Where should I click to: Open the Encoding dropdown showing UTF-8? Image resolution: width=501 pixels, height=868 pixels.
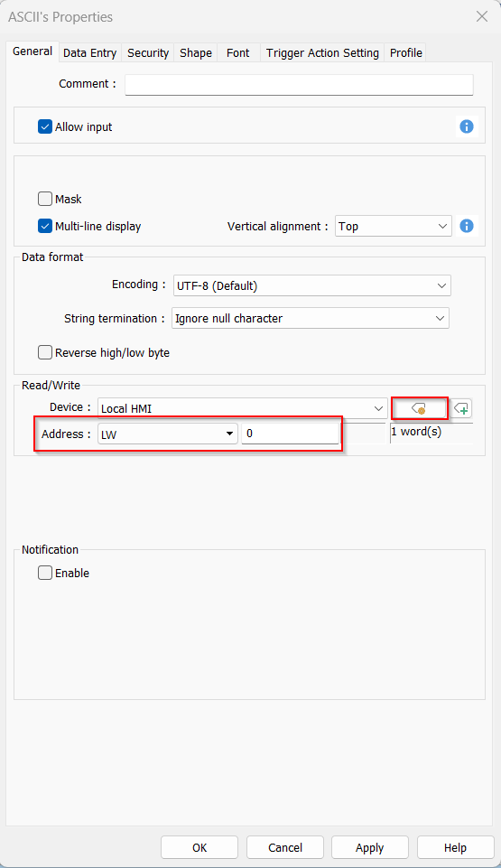click(311, 285)
